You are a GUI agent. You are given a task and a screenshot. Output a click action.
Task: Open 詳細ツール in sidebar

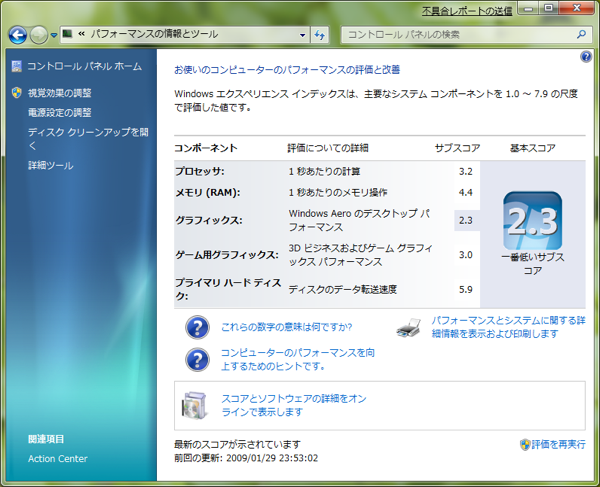click(51, 166)
